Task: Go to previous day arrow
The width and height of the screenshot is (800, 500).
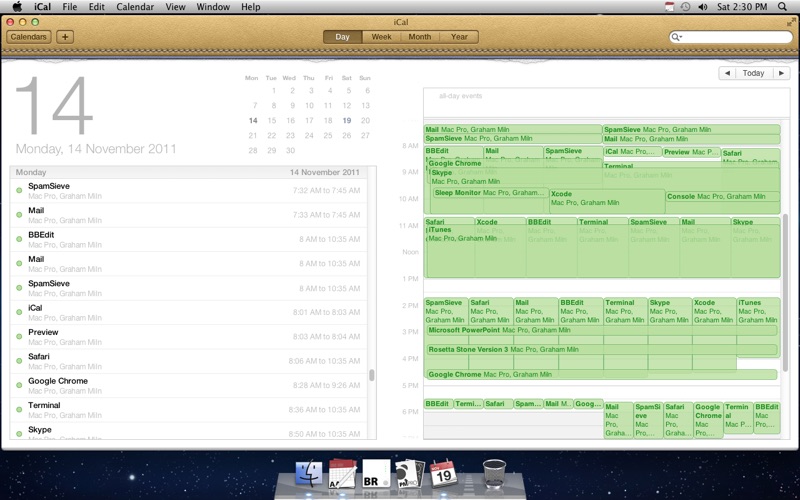Action: [727, 73]
